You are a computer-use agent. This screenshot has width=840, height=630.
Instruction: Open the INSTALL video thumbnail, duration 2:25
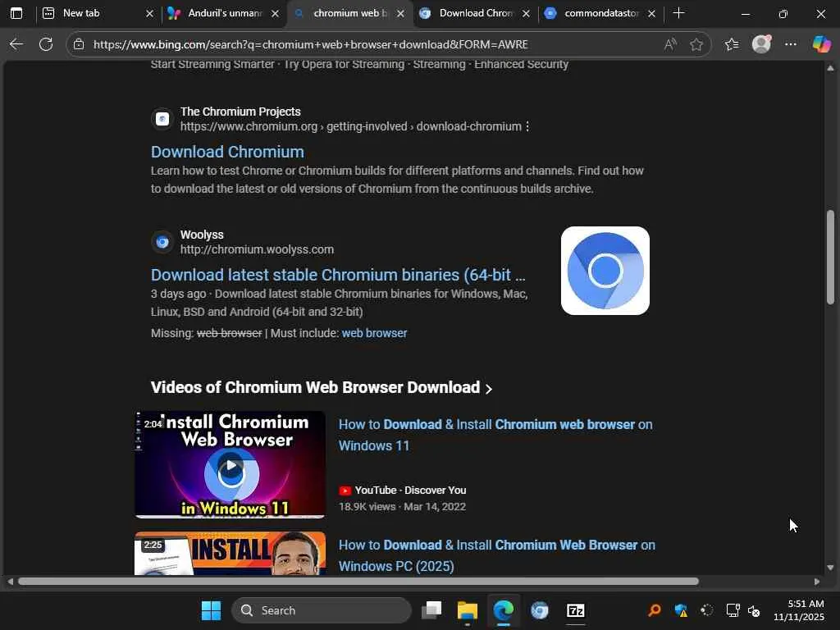coord(230,554)
